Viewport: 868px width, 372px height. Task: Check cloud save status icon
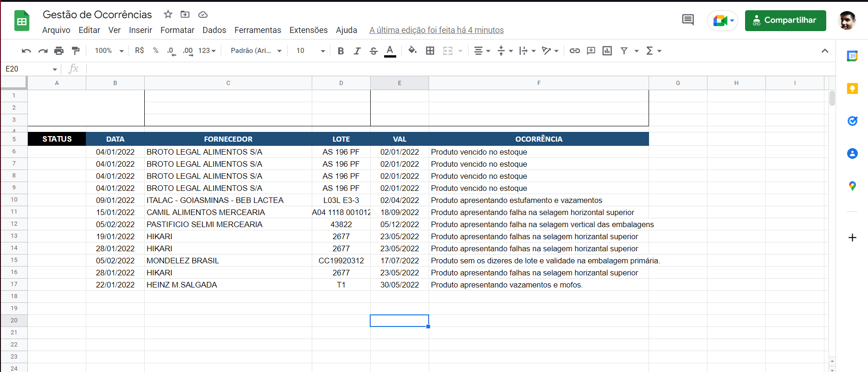tap(203, 14)
